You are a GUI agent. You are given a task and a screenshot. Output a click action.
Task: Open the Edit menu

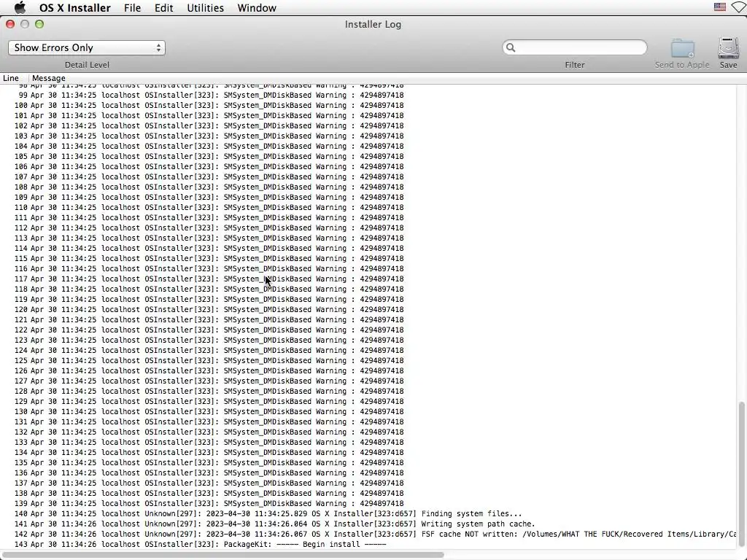click(x=163, y=8)
